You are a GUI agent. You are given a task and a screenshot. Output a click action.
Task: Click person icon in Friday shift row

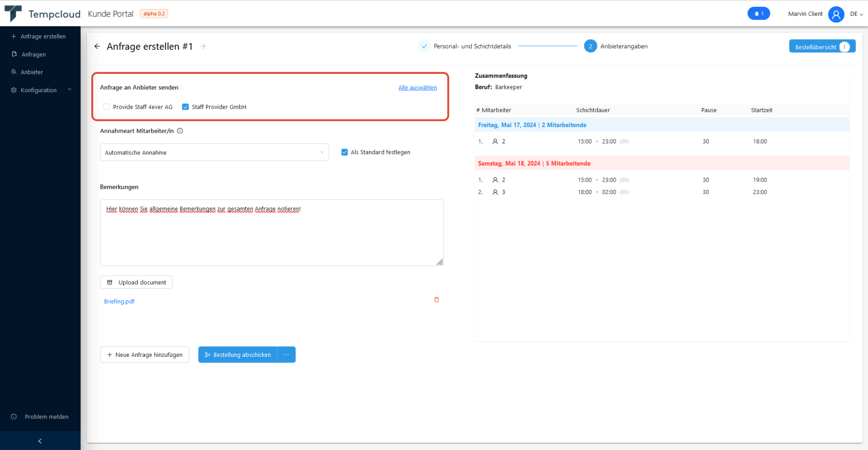tap(495, 141)
